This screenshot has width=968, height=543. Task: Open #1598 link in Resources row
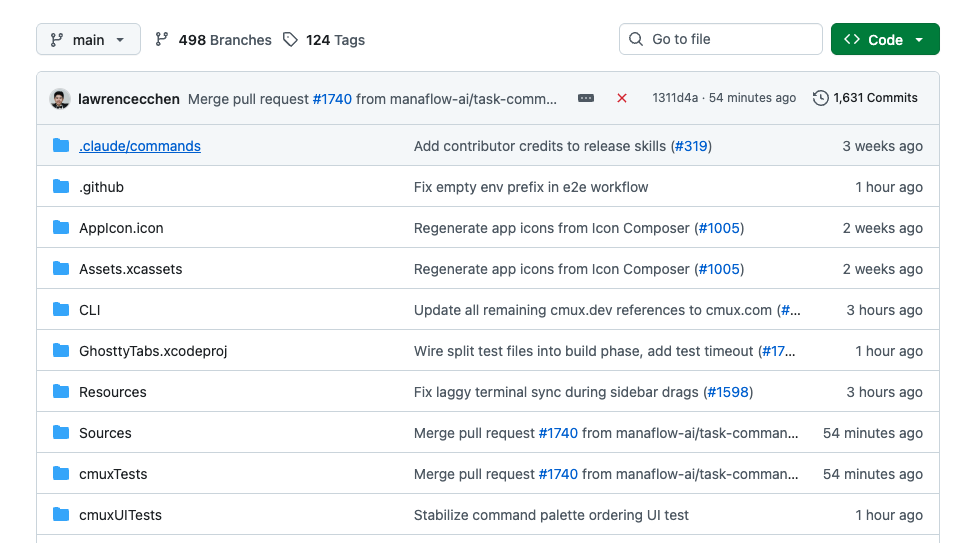728,392
